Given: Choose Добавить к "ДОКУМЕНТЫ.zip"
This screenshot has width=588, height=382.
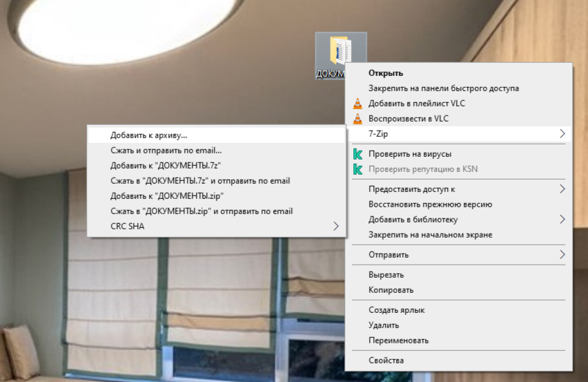Looking at the screenshot, I should click(217, 196).
